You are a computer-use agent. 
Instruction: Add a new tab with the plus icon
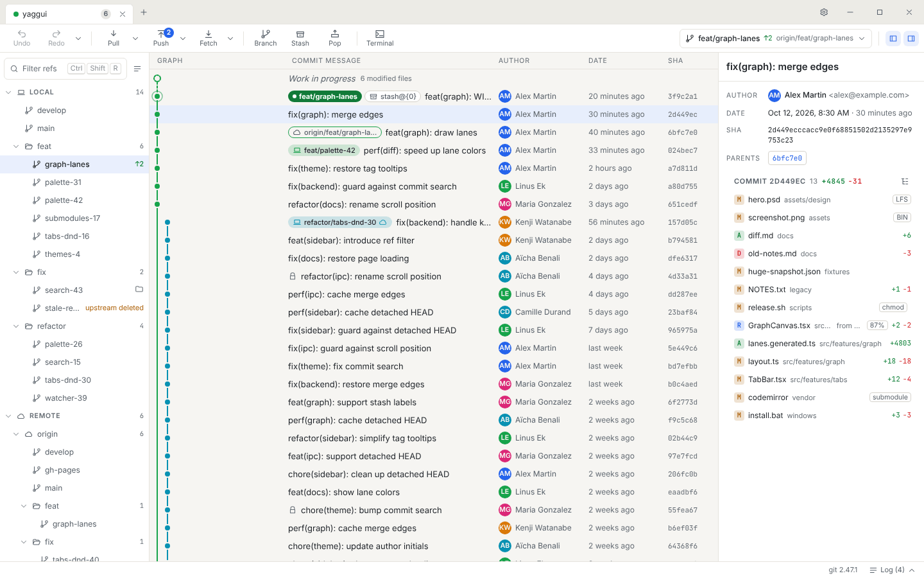coord(144,12)
